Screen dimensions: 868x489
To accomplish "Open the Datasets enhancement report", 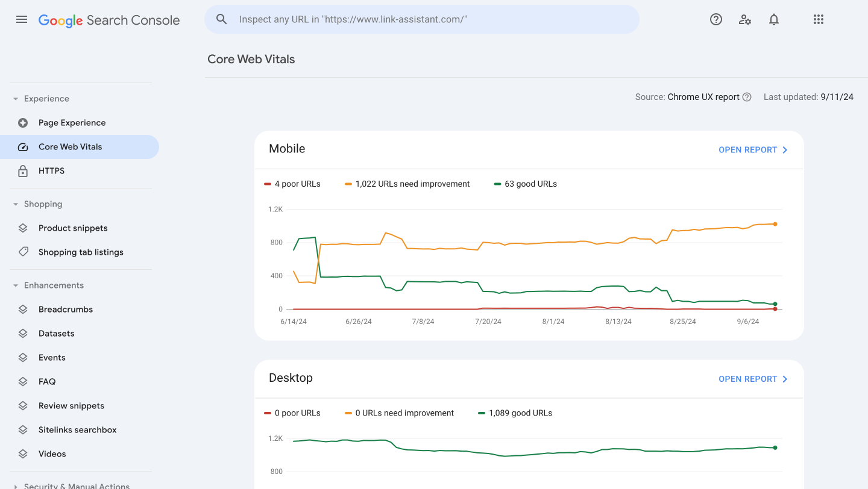I will [x=80, y=334].
